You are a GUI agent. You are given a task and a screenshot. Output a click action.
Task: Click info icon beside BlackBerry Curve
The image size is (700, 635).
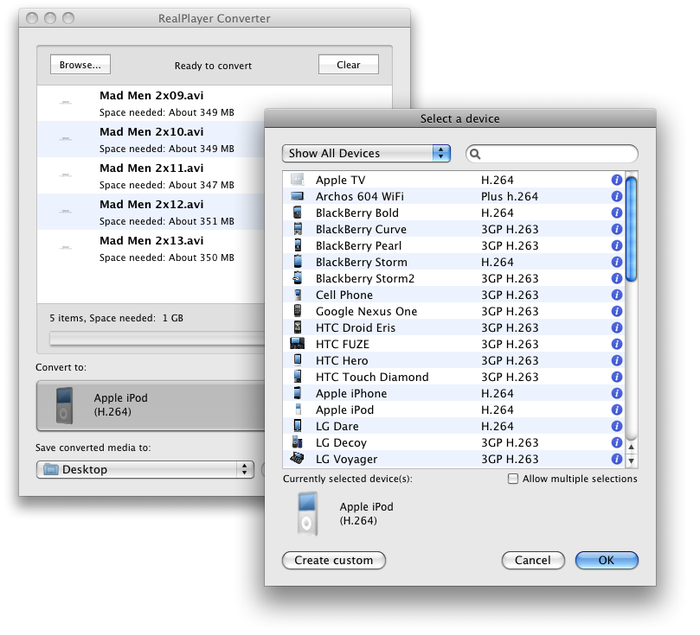pos(617,229)
